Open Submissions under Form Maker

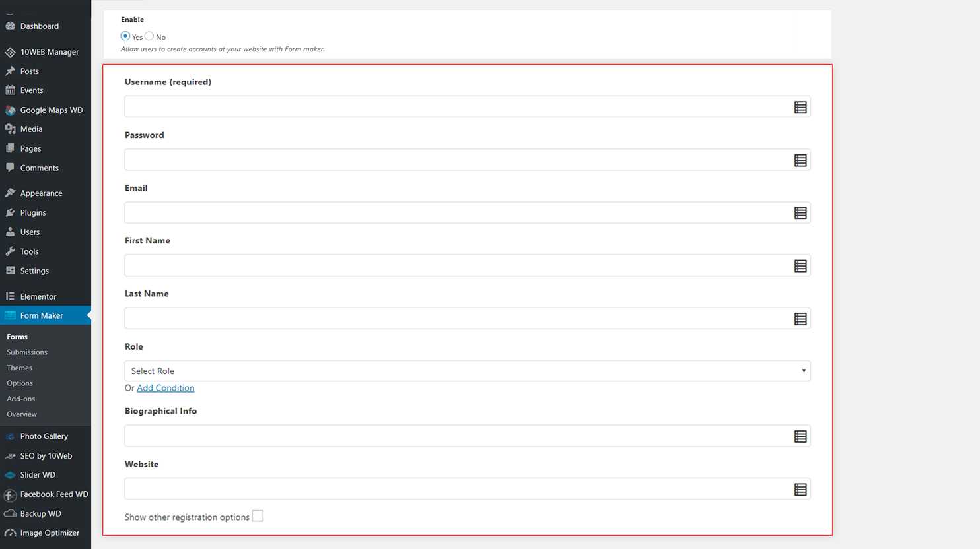(27, 352)
